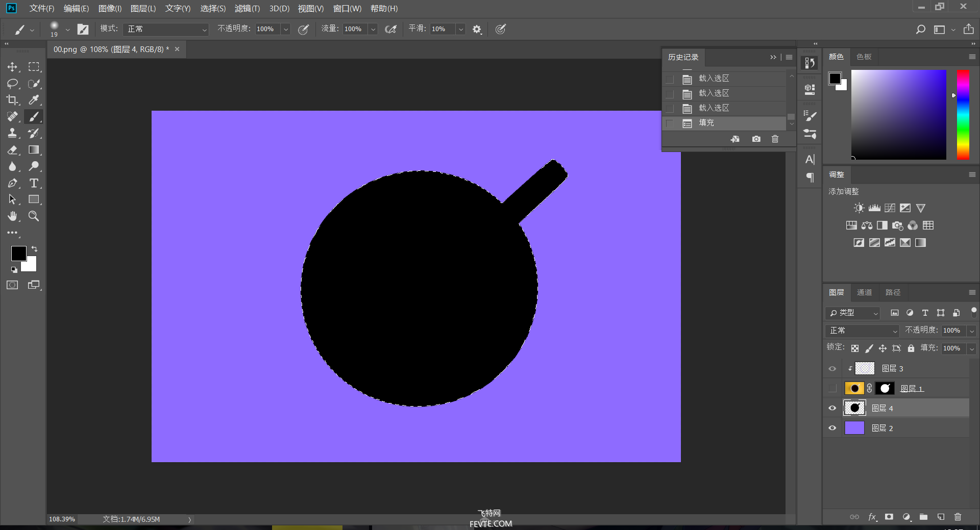This screenshot has height=530, width=980.
Task: Open brush opacity 不透明度 slider dropdown
Action: click(x=286, y=30)
